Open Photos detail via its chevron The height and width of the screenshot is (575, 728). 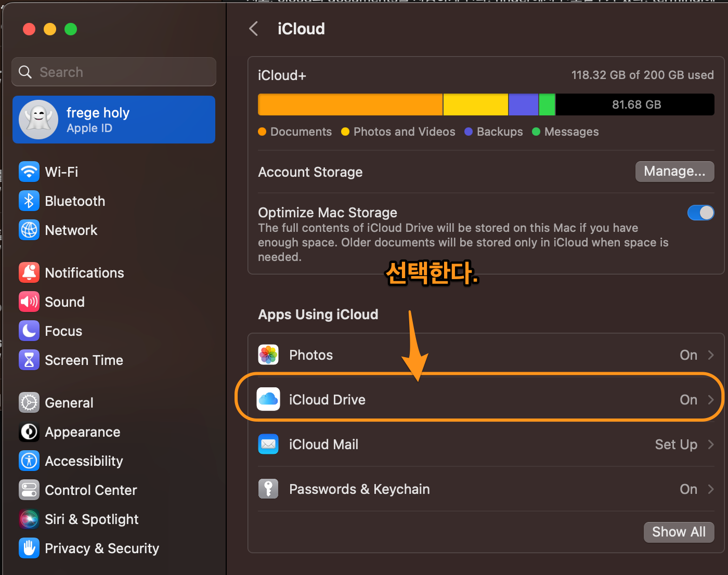point(711,355)
